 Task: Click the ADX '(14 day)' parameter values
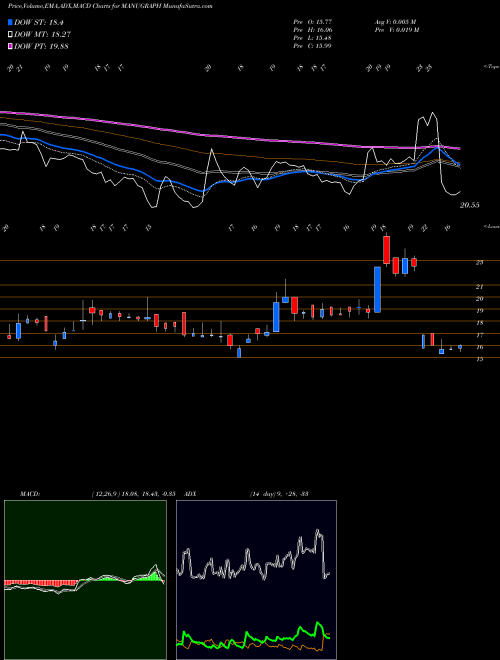[279, 494]
